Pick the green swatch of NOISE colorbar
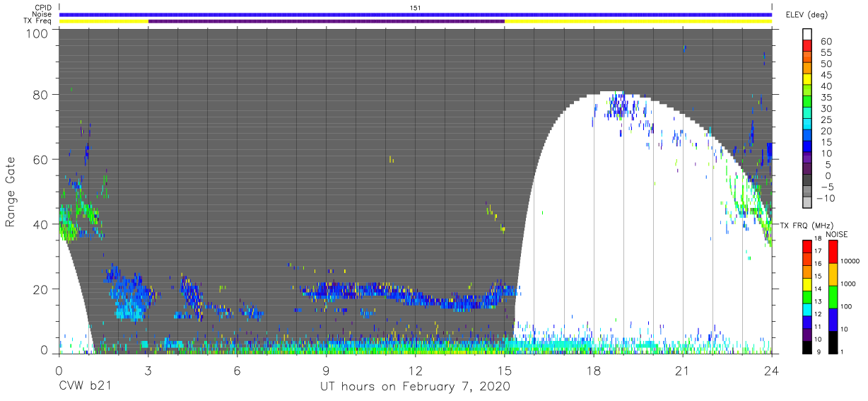The height and width of the screenshot is (401, 868). pyautogui.click(x=833, y=297)
